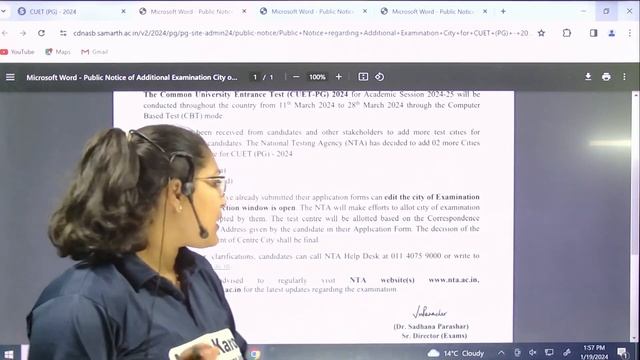Click the monitor tray icon after the speaker
640x360 pixels.
click(549, 352)
